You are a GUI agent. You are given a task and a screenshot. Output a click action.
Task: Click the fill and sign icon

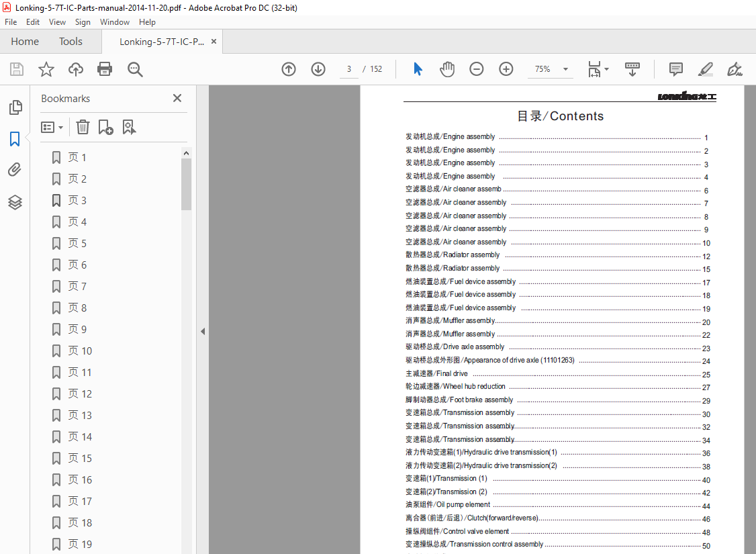click(735, 69)
